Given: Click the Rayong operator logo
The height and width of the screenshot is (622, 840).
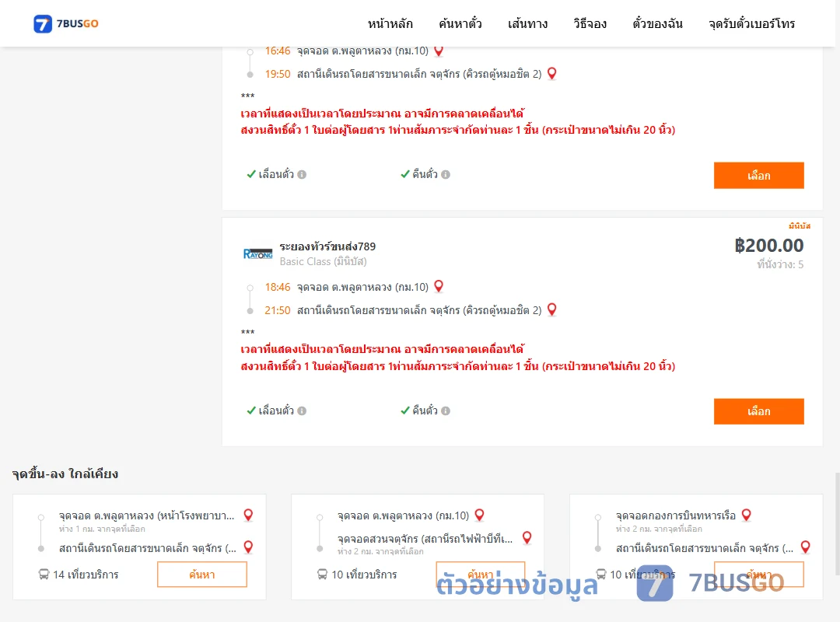Looking at the screenshot, I should 257,253.
